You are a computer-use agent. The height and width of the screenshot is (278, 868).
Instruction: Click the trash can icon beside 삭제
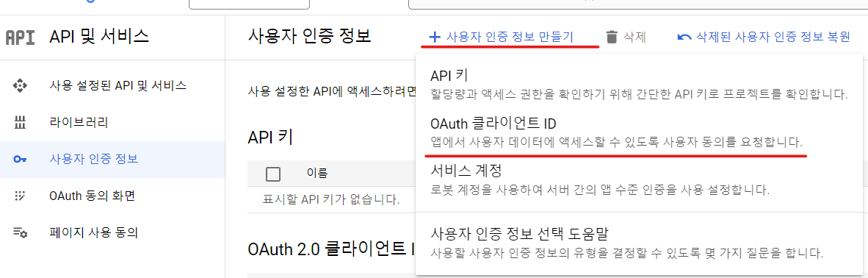tap(612, 38)
